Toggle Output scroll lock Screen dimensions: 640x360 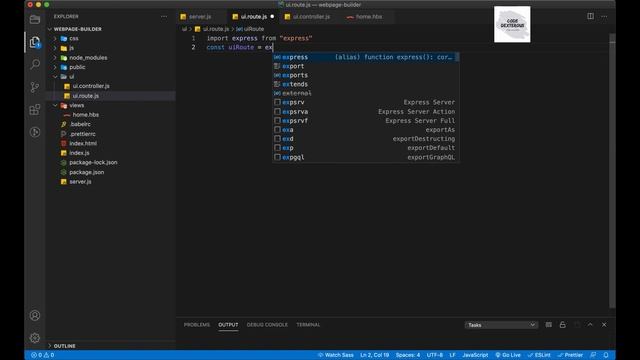[562, 325]
